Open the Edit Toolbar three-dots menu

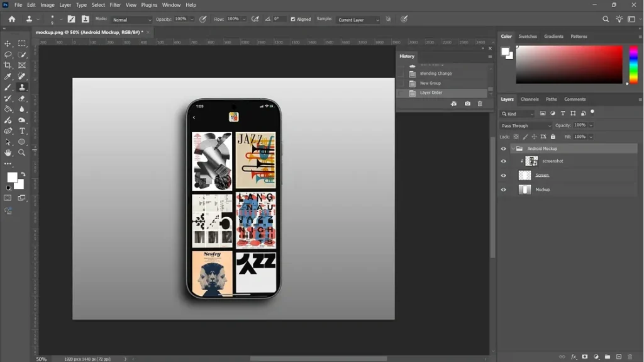(x=8, y=164)
